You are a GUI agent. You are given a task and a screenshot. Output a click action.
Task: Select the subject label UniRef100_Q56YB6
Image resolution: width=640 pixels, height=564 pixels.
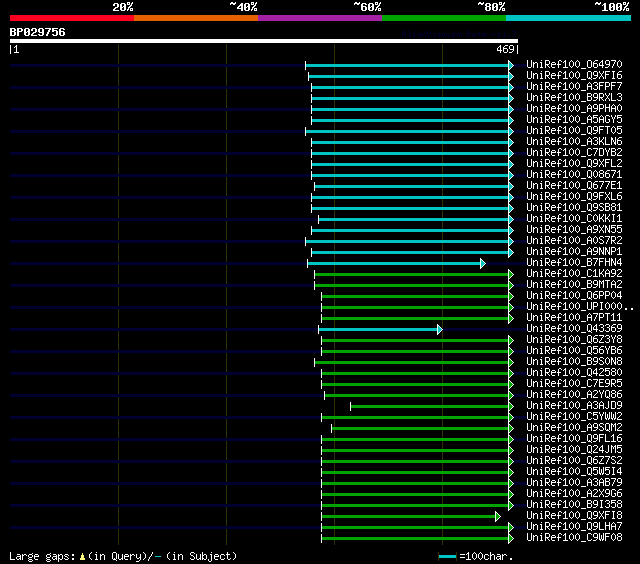coord(574,351)
